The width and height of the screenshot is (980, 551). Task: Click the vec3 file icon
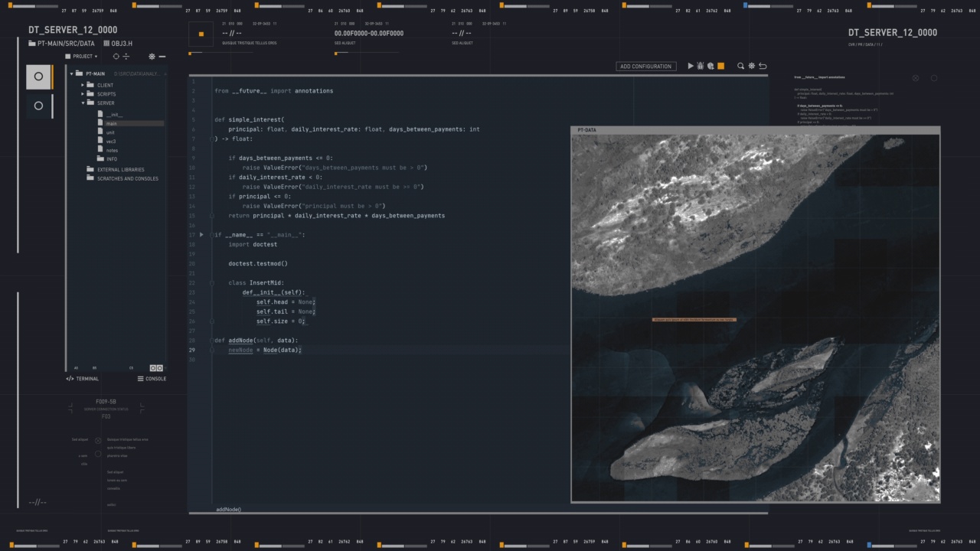100,142
